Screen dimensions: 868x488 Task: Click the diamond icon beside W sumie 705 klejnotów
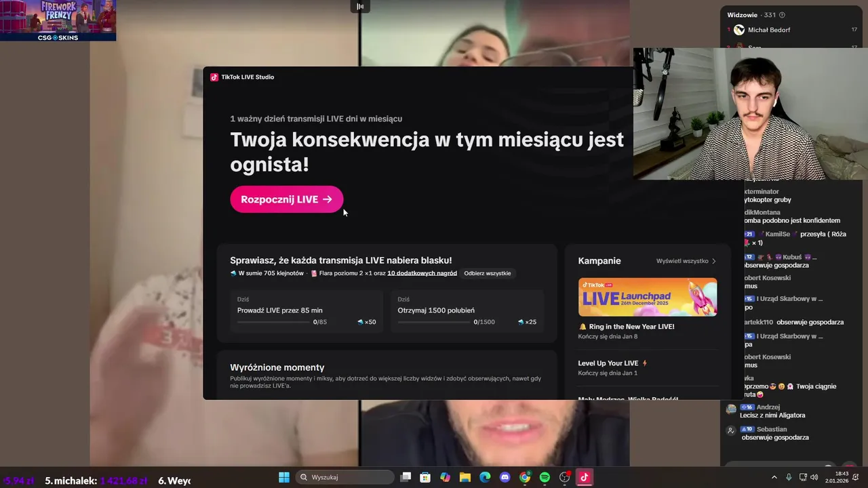click(233, 273)
